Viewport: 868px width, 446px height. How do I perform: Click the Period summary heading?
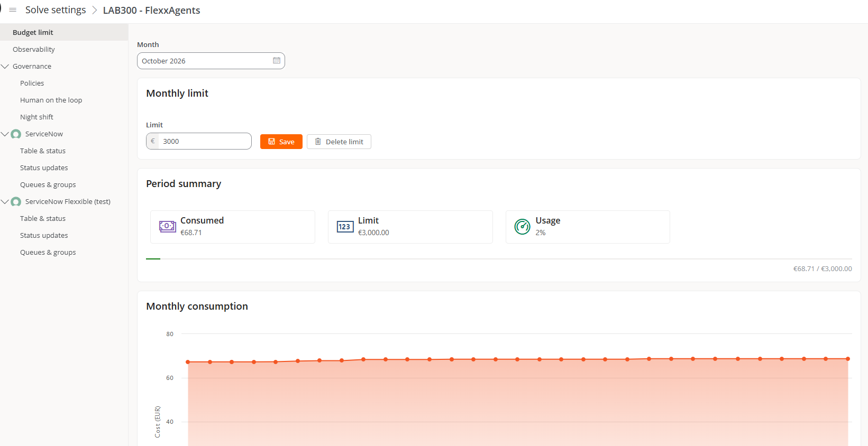coord(184,184)
